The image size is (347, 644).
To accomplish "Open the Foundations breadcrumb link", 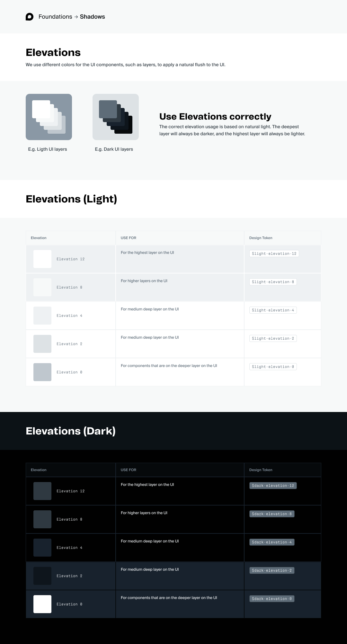I will click(x=55, y=17).
